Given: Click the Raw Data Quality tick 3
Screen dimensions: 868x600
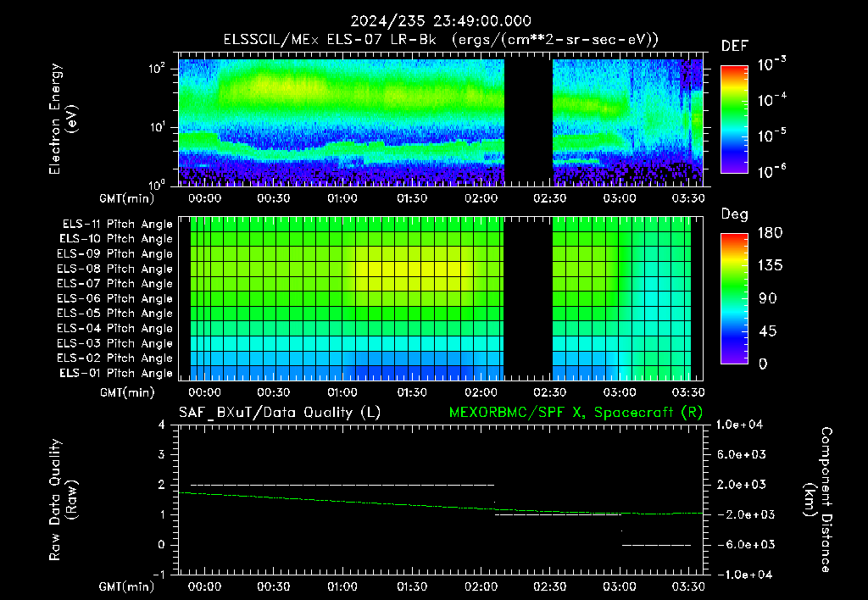Looking at the screenshot, I should pyautogui.click(x=162, y=454).
